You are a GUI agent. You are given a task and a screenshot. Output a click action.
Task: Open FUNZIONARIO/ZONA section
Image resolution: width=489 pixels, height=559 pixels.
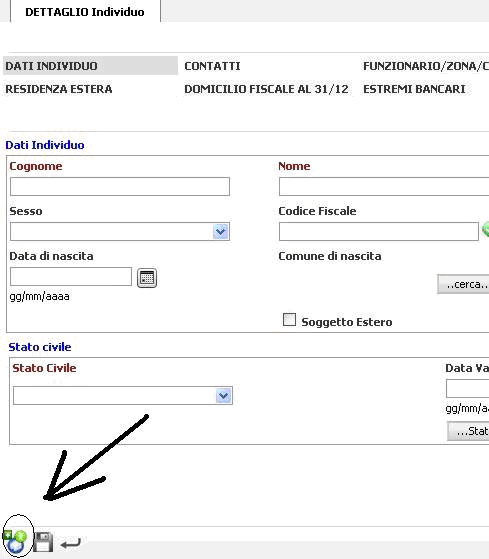[x=426, y=66]
